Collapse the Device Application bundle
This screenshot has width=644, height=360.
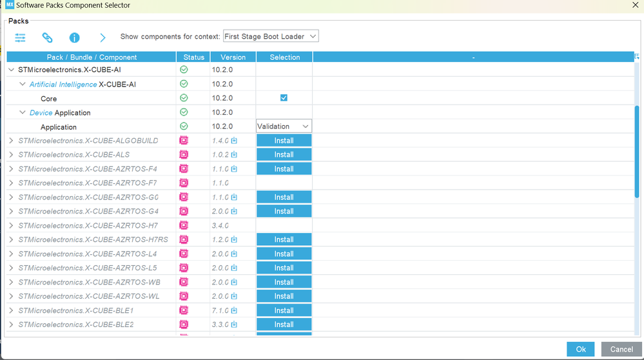23,112
